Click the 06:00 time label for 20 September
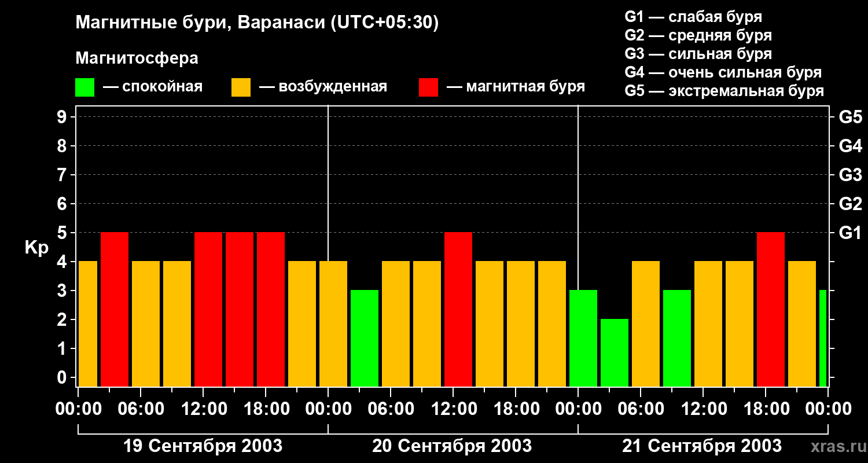Image resolution: width=868 pixels, height=463 pixels. coord(390,409)
